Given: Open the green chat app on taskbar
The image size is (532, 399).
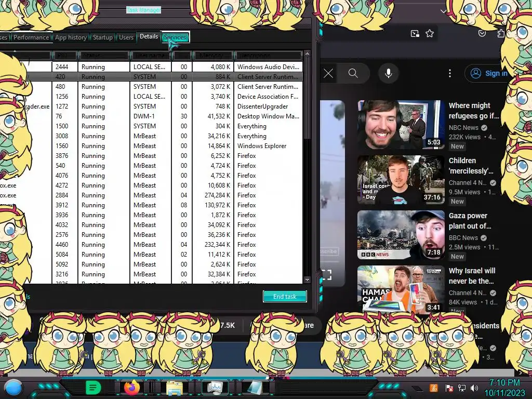Looking at the screenshot, I should coord(94,388).
